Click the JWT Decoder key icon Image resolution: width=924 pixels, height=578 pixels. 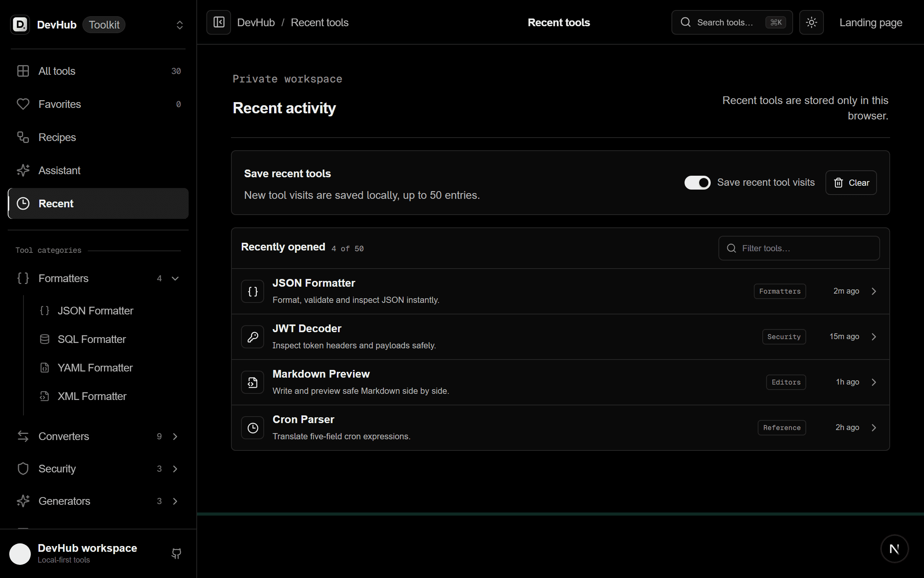(x=253, y=337)
